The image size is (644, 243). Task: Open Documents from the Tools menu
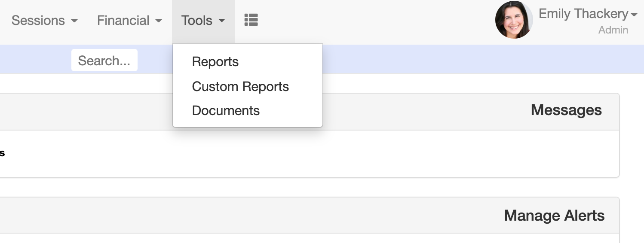tap(226, 111)
